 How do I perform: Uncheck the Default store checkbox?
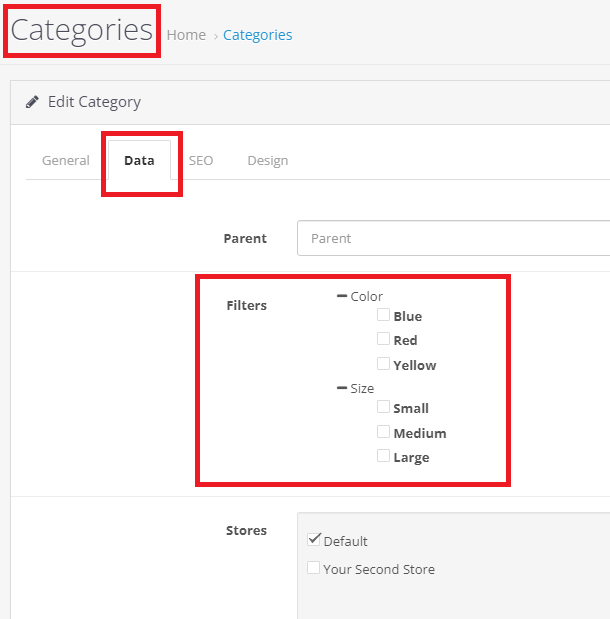pyautogui.click(x=314, y=540)
